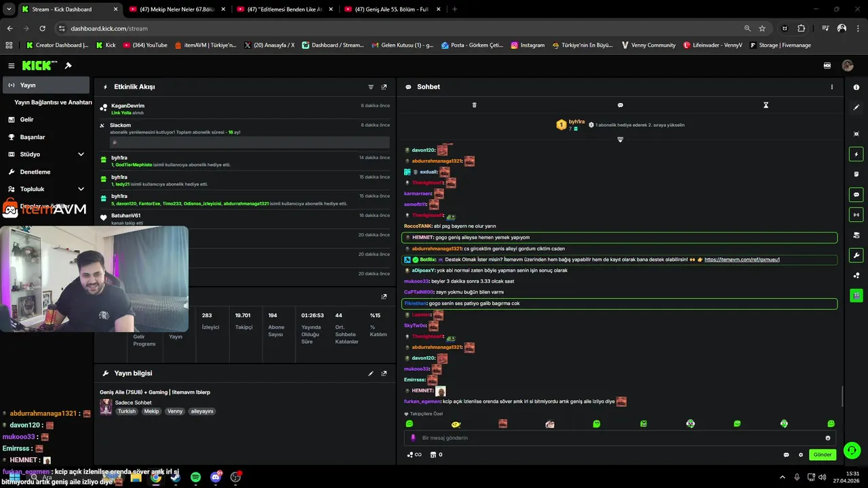Click the purple microphone icon in message field
868x488 pixels.
point(413,438)
